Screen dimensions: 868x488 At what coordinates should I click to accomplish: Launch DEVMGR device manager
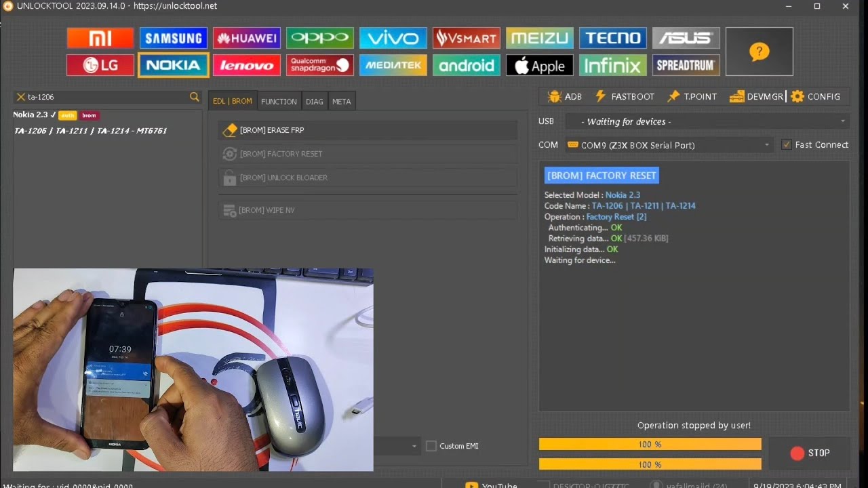[756, 96]
